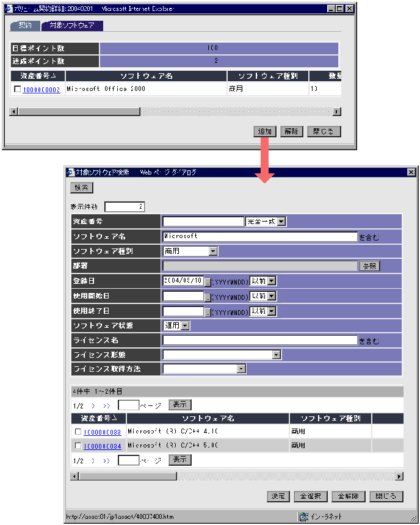Click the ソフトウェア名 field containing Microsoft
Screen dimensions: 420x525
coord(260,236)
